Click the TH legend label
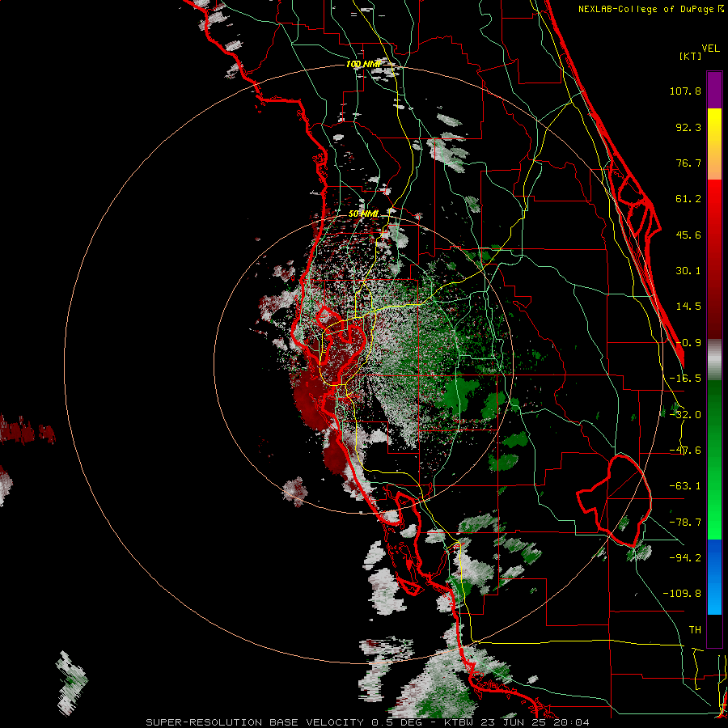The width and height of the screenshot is (728, 728). [695, 629]
